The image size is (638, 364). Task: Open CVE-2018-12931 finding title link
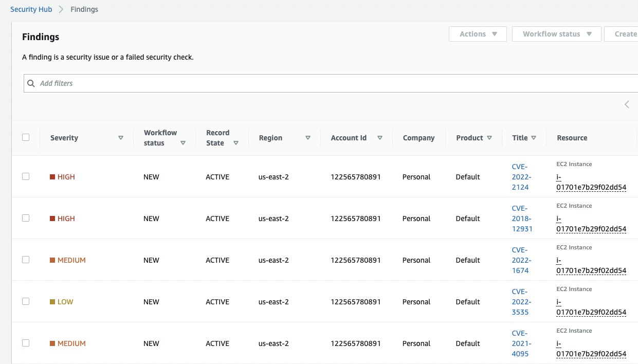[522, 219]
